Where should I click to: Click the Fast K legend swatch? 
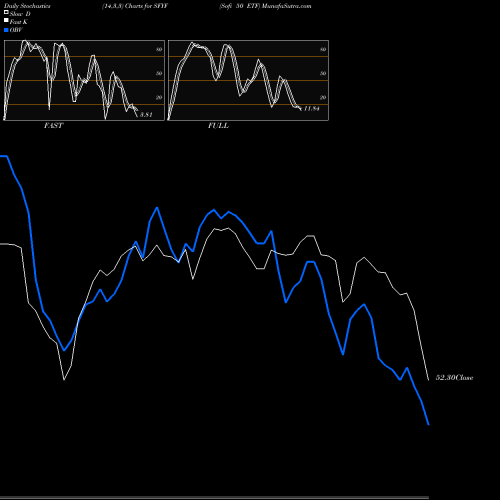pos(6,20)
